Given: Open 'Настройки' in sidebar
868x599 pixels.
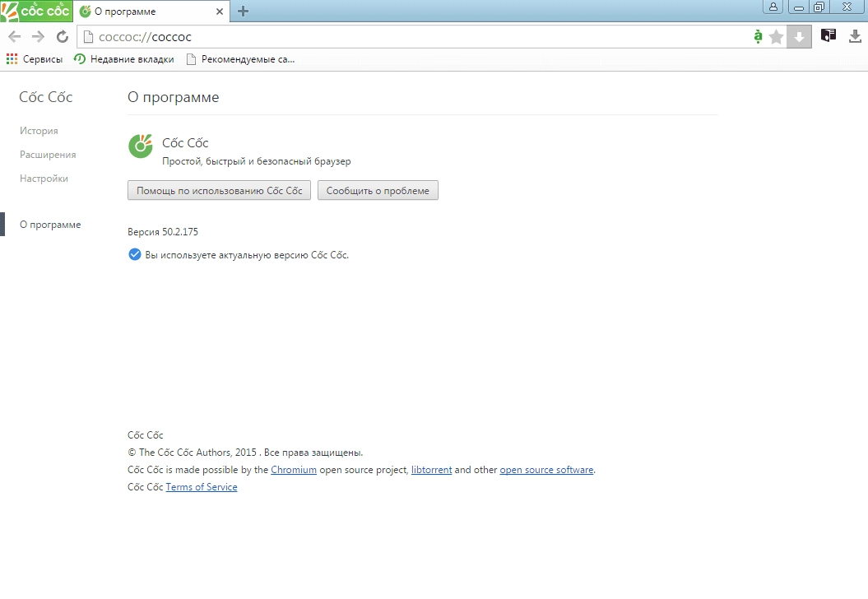Looking at the screenshot, I should click(x=44, y=179).
